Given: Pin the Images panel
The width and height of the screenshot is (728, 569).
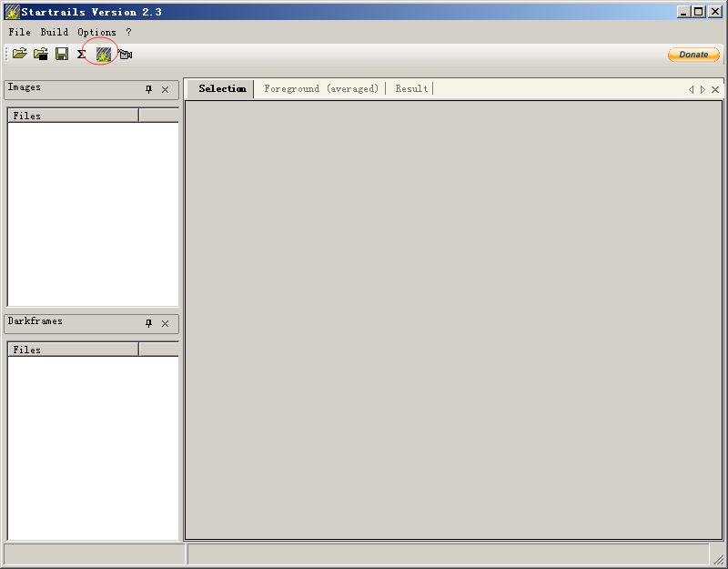Looking at the screenshot, I should [x=148, y=89].
